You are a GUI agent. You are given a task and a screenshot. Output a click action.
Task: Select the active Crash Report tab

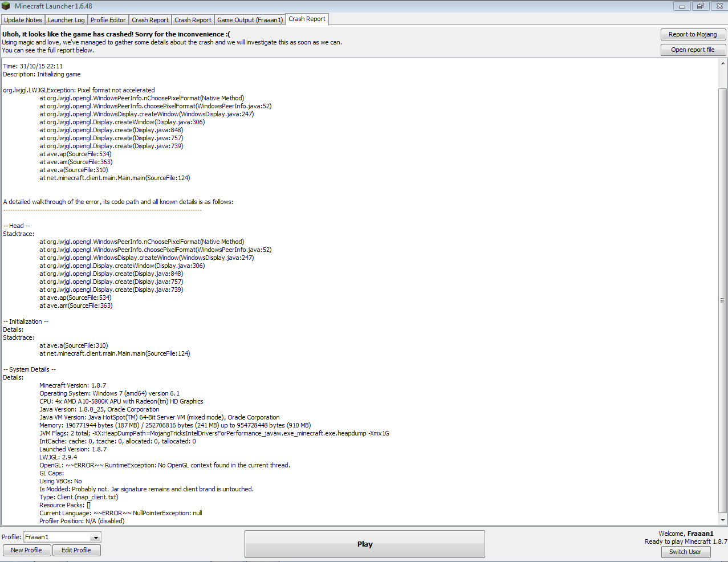click(307, 19)
